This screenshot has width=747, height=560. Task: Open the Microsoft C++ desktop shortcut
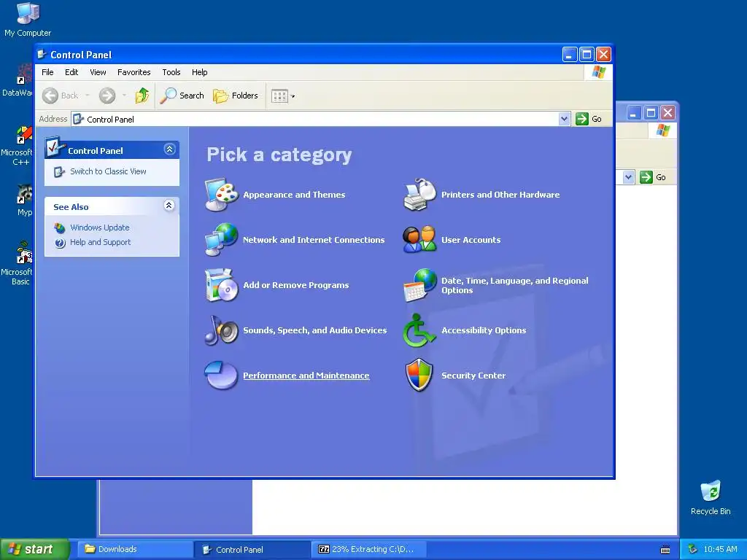(x=18, y=146)
